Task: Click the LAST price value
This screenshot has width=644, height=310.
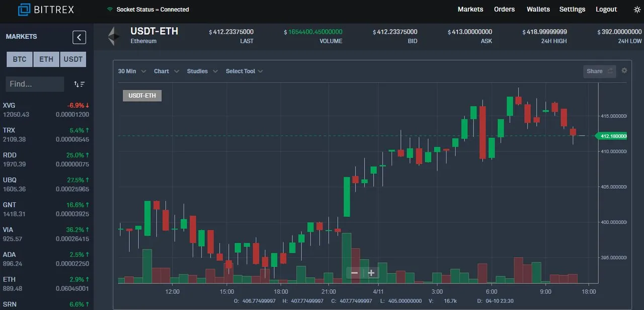Action: (x=231, y=32)
